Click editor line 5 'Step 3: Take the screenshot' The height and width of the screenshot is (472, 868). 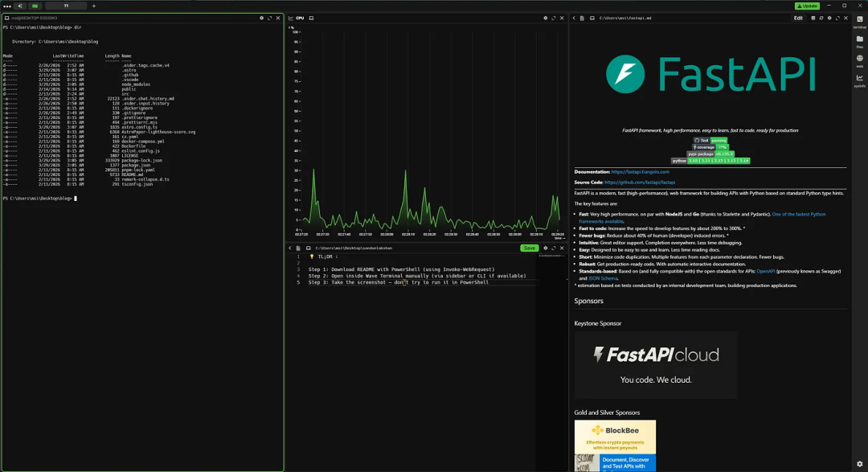[x=399, y=282]
